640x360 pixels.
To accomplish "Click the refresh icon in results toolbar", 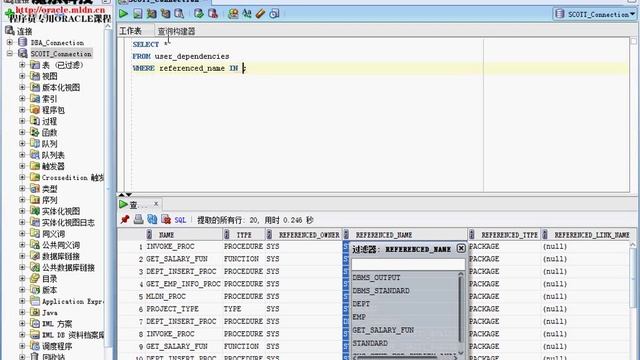I will pos(152,220).
